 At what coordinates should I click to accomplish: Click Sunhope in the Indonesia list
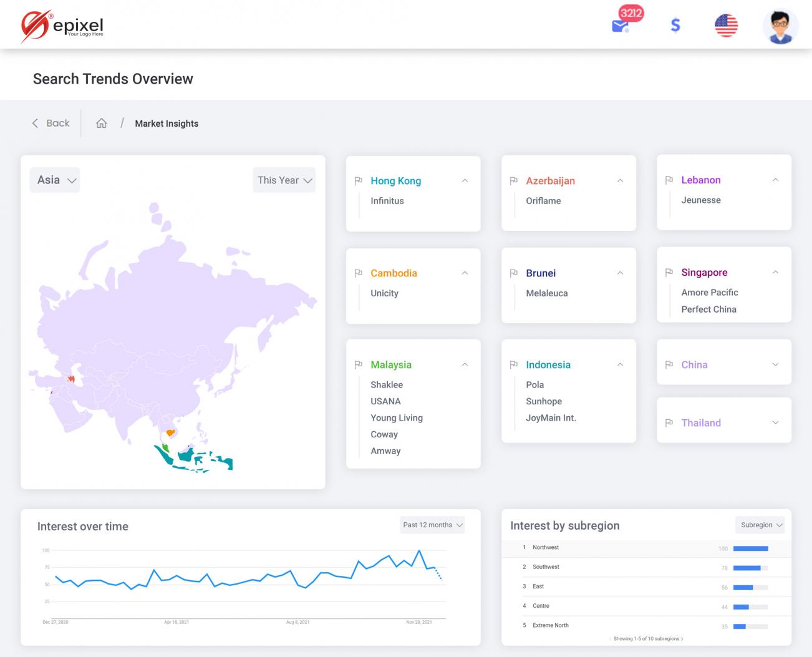(544, 402)
